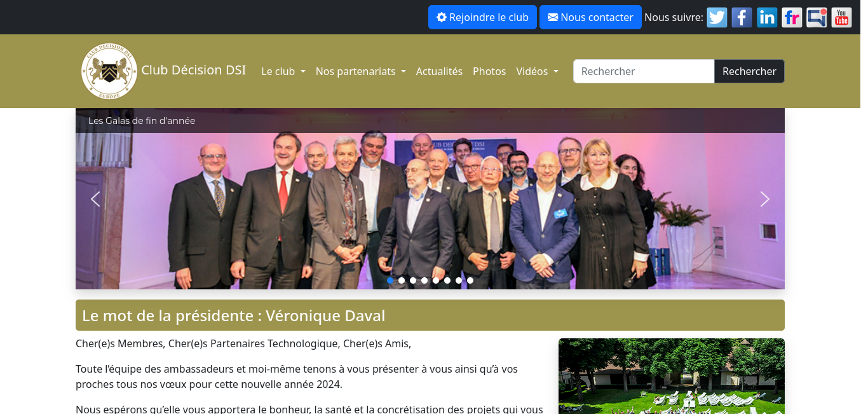The width and height of the screenshot is (868, 414).
Task: Select the fifth carousel slide indicator dot
Action: (x=436, y=280)
